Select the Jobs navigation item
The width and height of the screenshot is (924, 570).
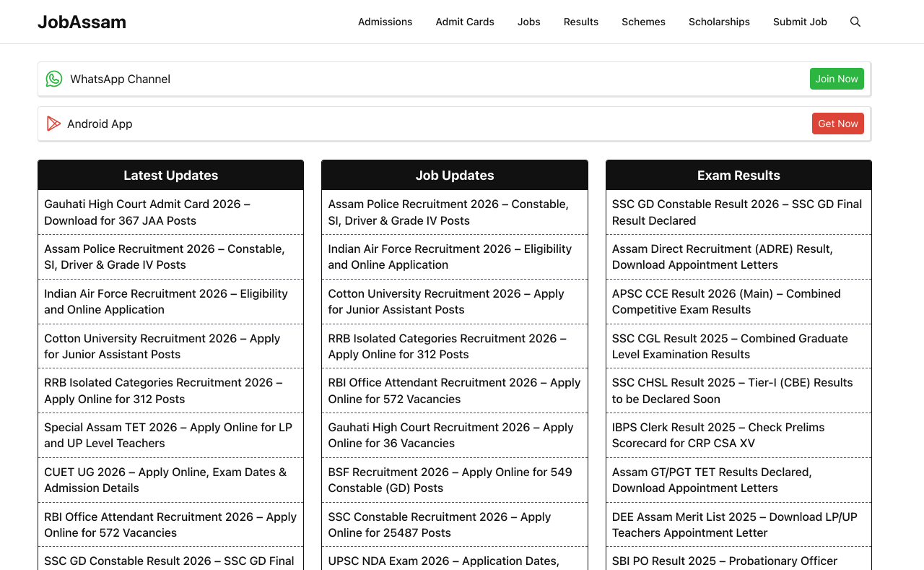point(529,22)
